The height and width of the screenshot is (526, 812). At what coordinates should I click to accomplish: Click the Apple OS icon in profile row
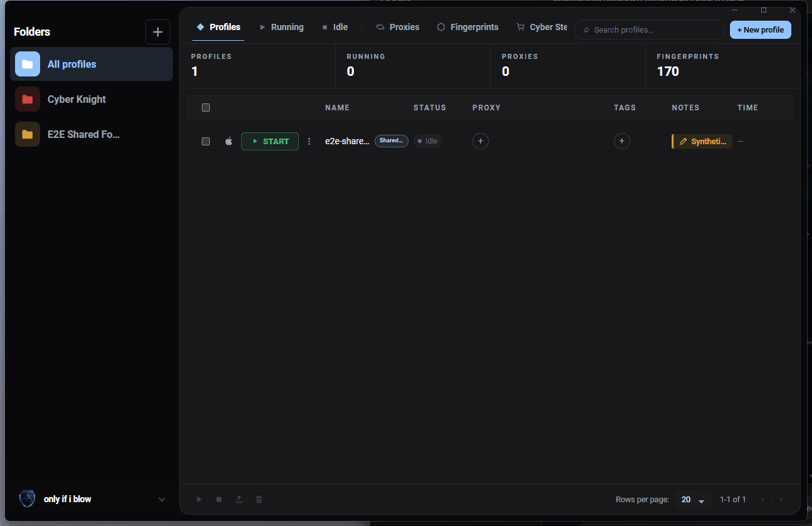point(229,141)
